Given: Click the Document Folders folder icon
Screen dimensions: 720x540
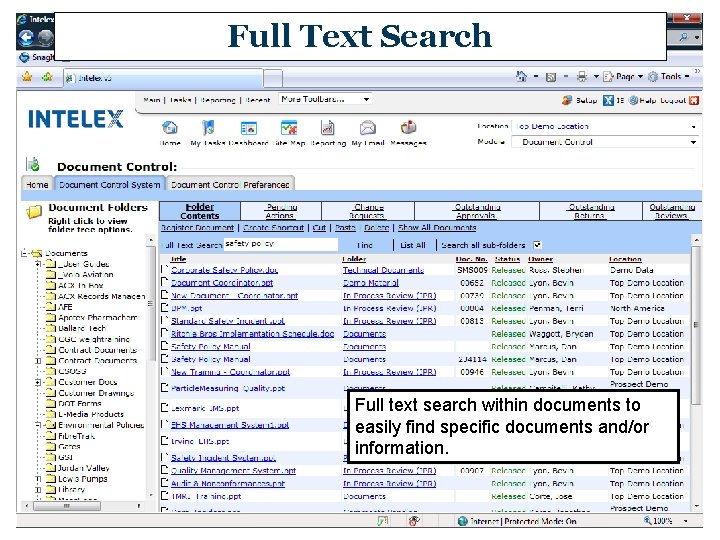Looking at the screenshot, I should pos(34,212).
